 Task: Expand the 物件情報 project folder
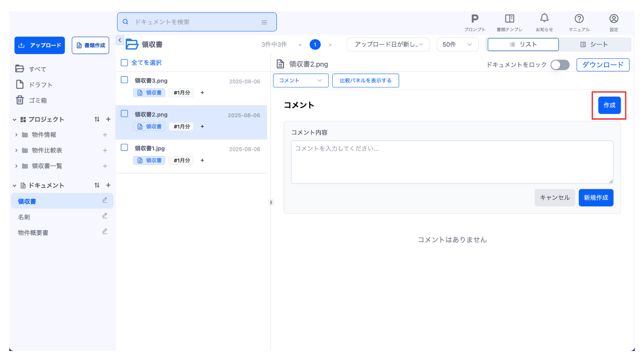click(16, 135)
